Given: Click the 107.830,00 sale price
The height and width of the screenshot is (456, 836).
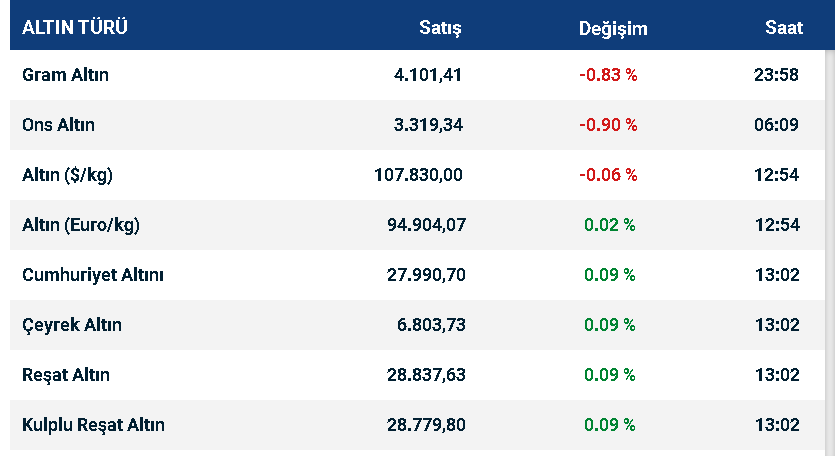Looking at the screenshot, I should (x=418, y=175).
